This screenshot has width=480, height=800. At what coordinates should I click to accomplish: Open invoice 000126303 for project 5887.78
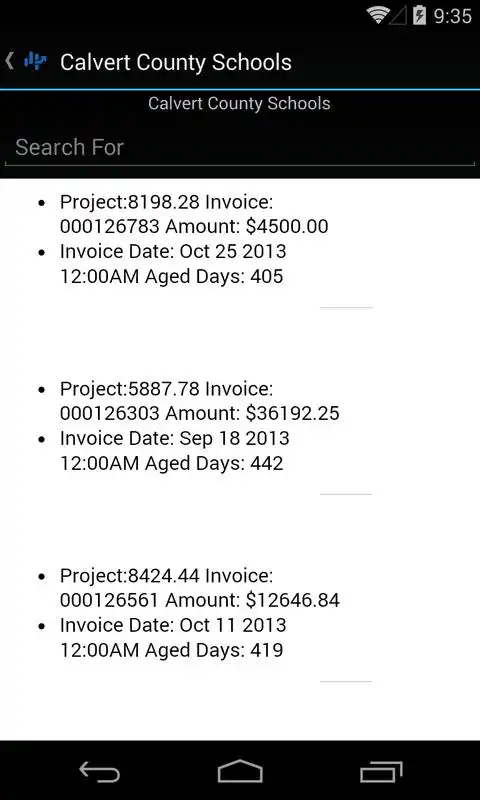pyautogui.click(x=199, y=401)
